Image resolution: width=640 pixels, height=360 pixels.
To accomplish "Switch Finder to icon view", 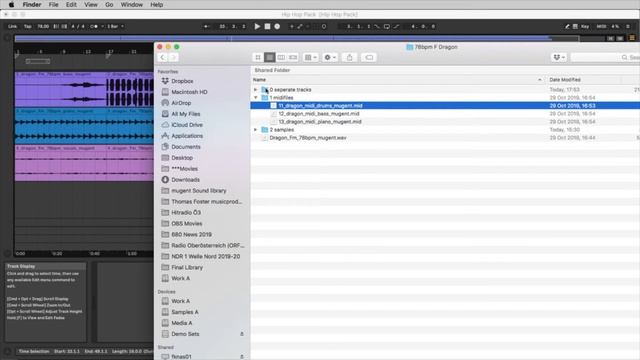I will pos(258,58).
